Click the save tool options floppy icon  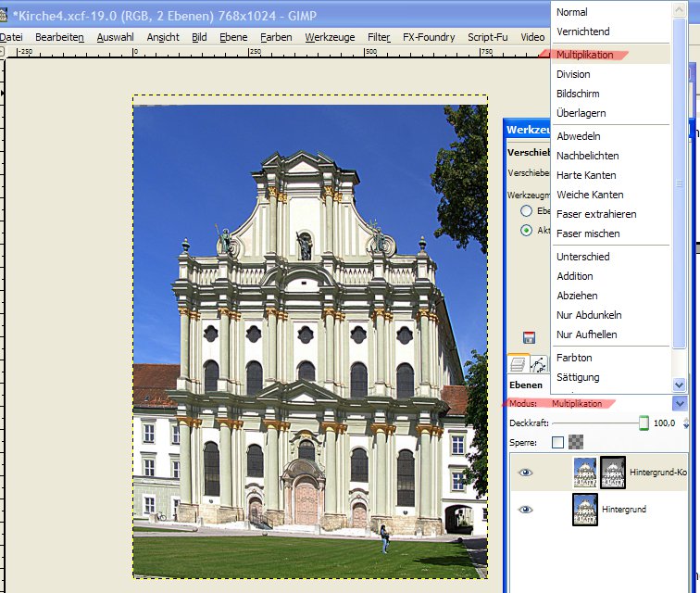tap(529, 337)
